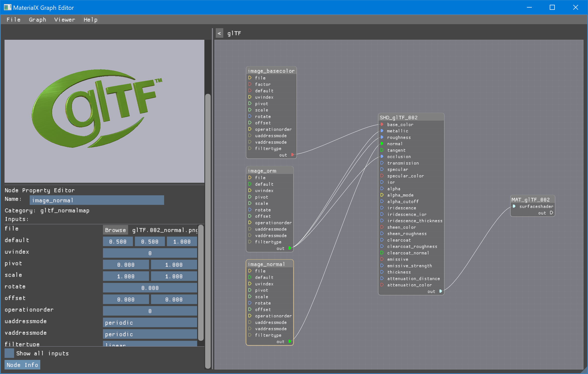Click the Name field containing image_normal

click(x=97, y=200)
